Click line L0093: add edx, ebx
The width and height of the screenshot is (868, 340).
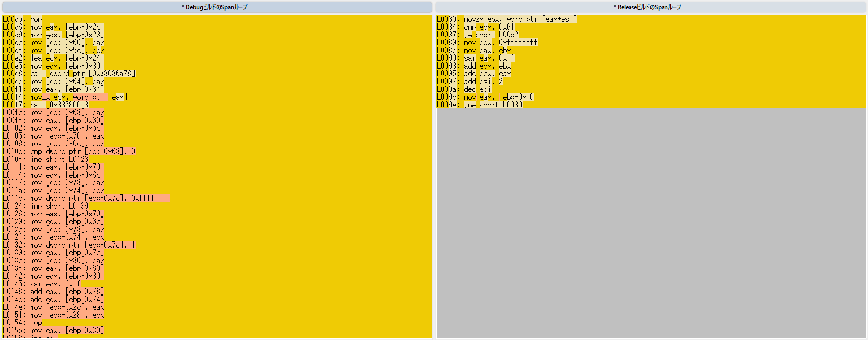click(474, 66)
